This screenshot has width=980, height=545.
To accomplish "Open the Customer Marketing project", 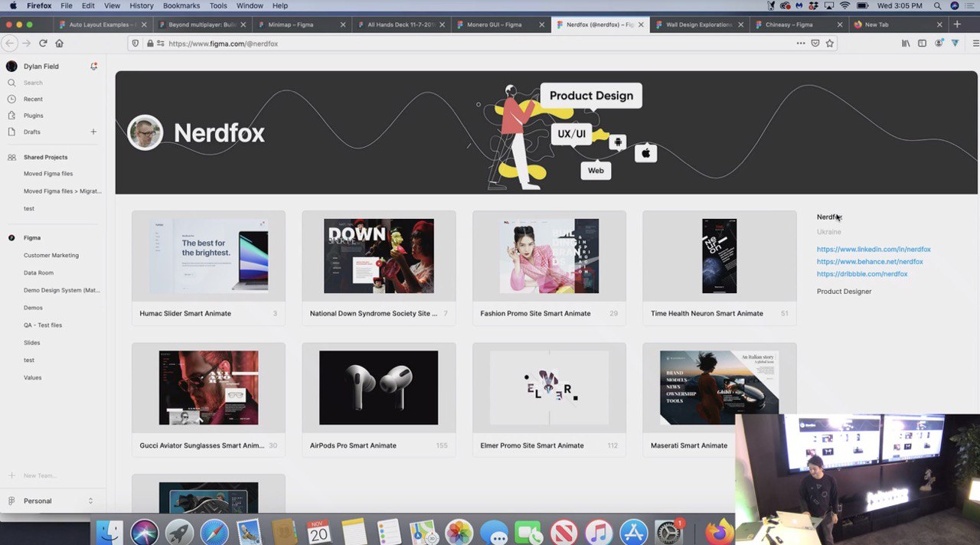I will point(51,256).
